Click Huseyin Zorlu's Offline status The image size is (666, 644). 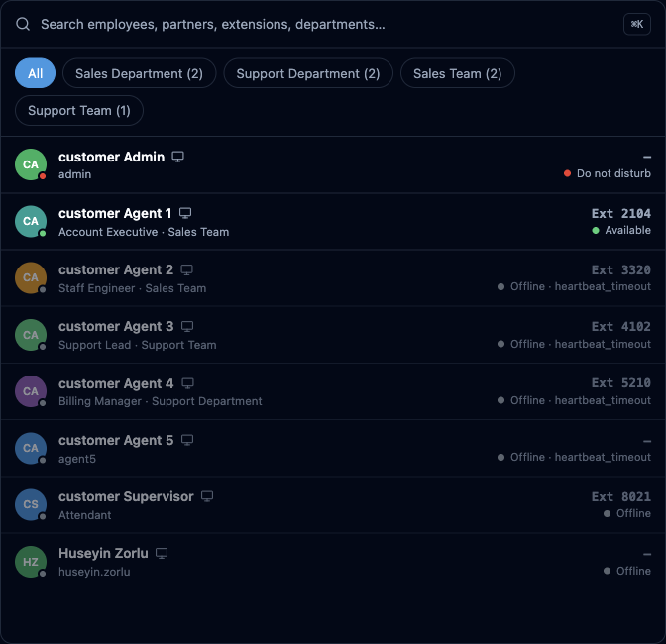[x=627, y=571]
